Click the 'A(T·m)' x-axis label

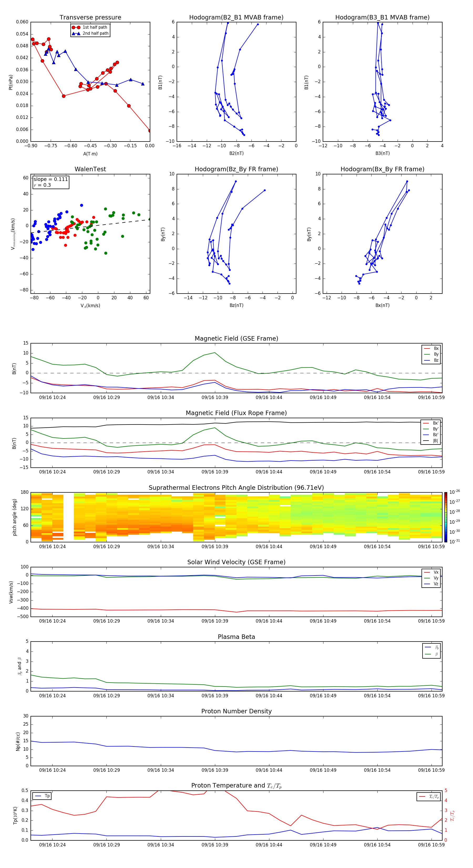pos(90,154)
